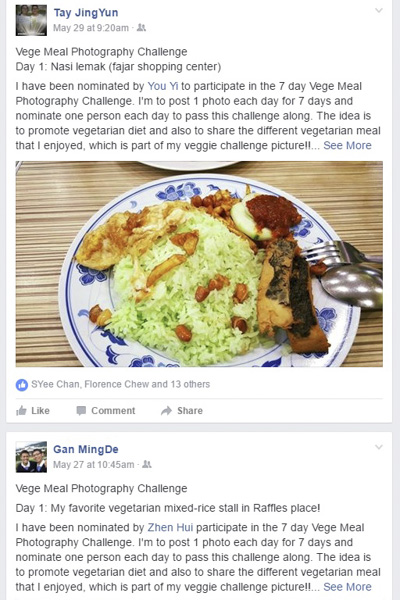Click the blue like reaction icon
Viewport: 400px width, 600px height.
click(x=22, y=385)
